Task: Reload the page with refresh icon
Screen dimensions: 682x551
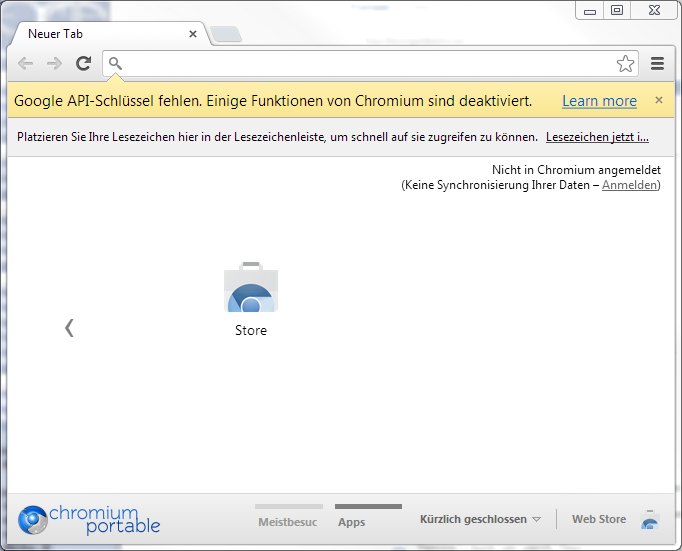Action: click(83, 63)
